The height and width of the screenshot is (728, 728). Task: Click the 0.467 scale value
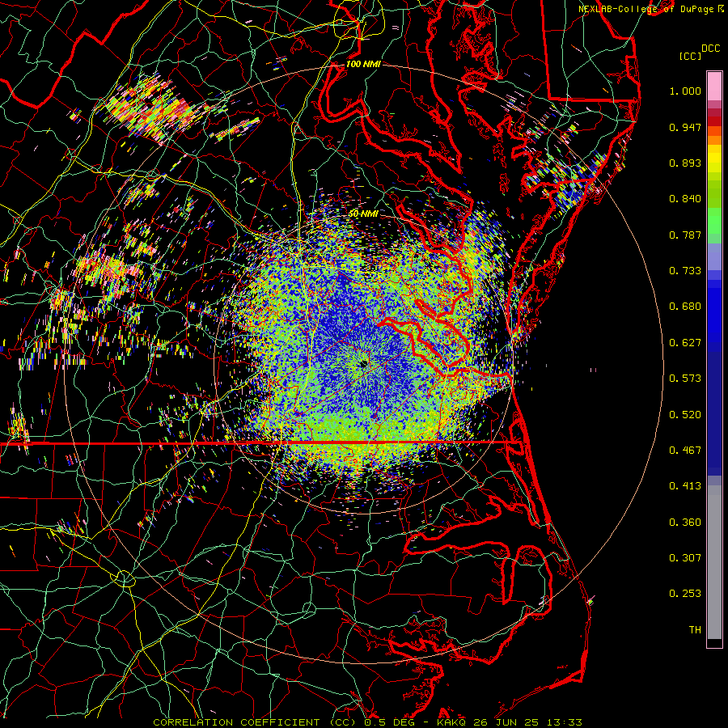[x=685, y=451]
